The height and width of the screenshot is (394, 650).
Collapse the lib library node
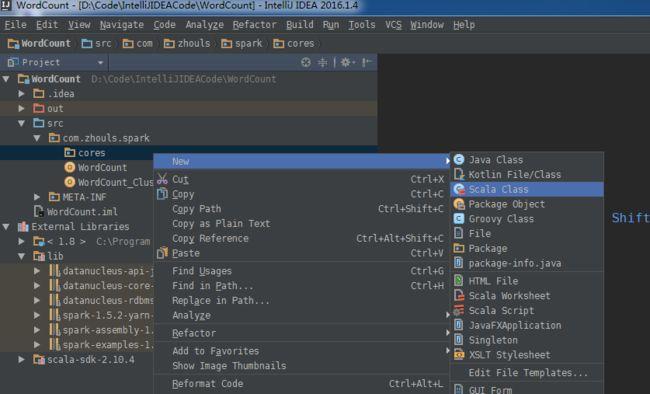tap(22, 256)
